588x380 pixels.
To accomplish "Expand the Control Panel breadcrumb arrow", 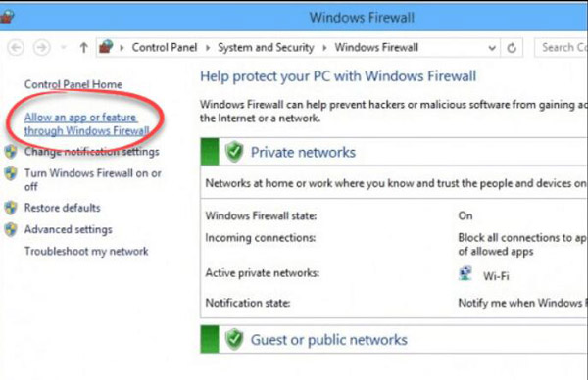I will coord(208,48).
